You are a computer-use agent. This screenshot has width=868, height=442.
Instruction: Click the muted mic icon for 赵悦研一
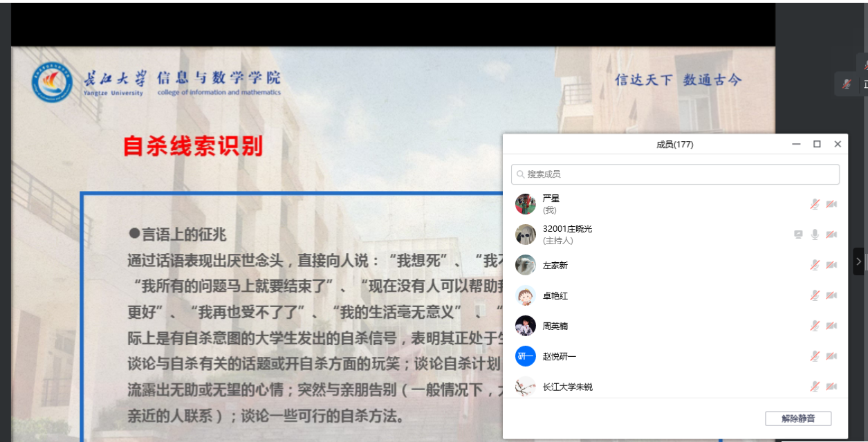815,356
